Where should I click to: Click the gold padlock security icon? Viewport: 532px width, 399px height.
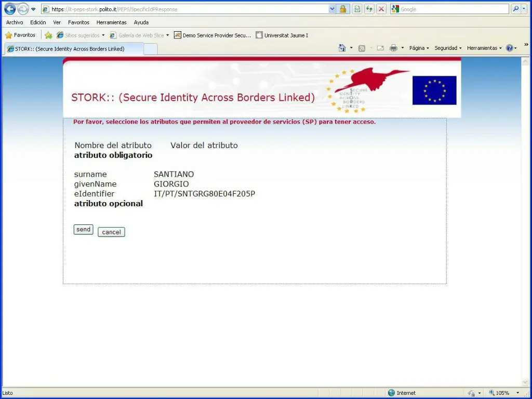pos(343,9)
